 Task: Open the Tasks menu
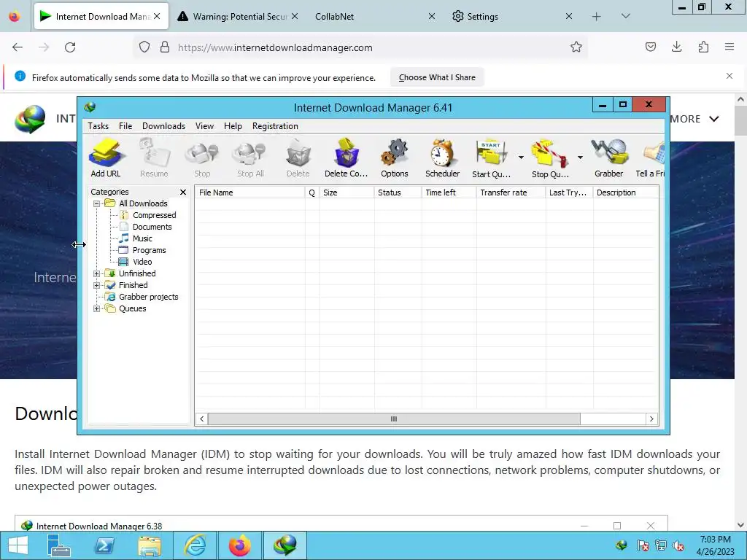[x=98, y=126]
